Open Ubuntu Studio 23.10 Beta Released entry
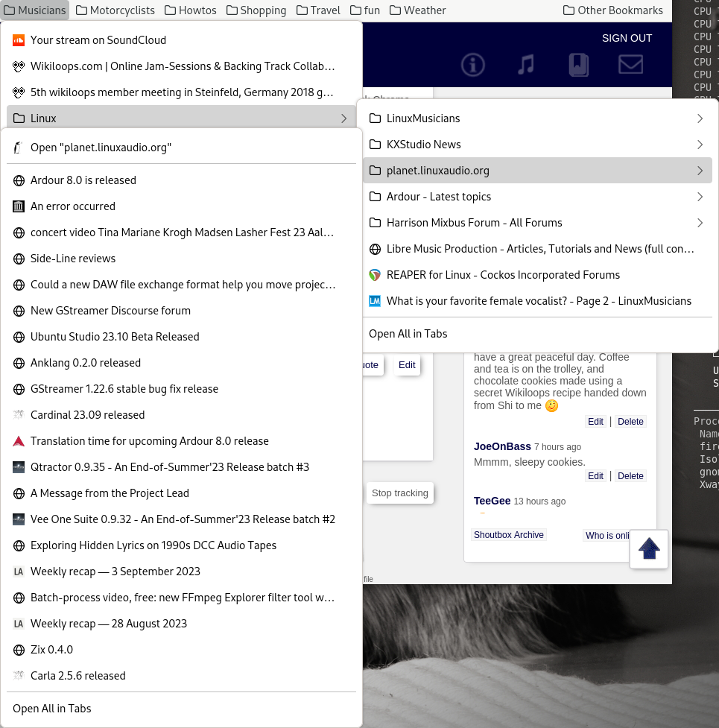719x728 pixels. tap(182, 337)
